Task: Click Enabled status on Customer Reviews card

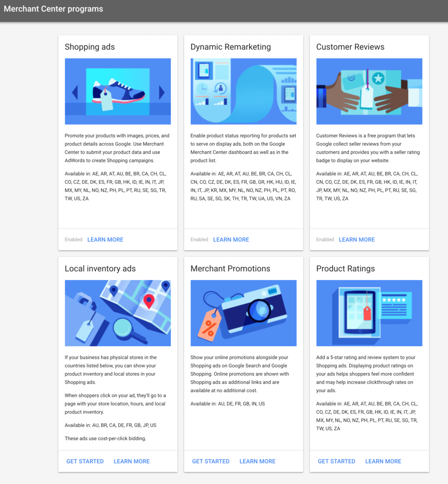Action: pos(325,239)
